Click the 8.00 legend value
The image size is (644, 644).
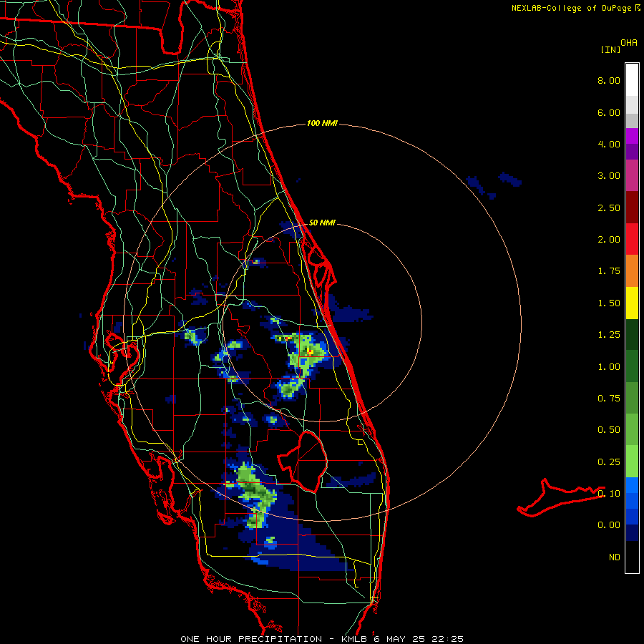point(609,80)
